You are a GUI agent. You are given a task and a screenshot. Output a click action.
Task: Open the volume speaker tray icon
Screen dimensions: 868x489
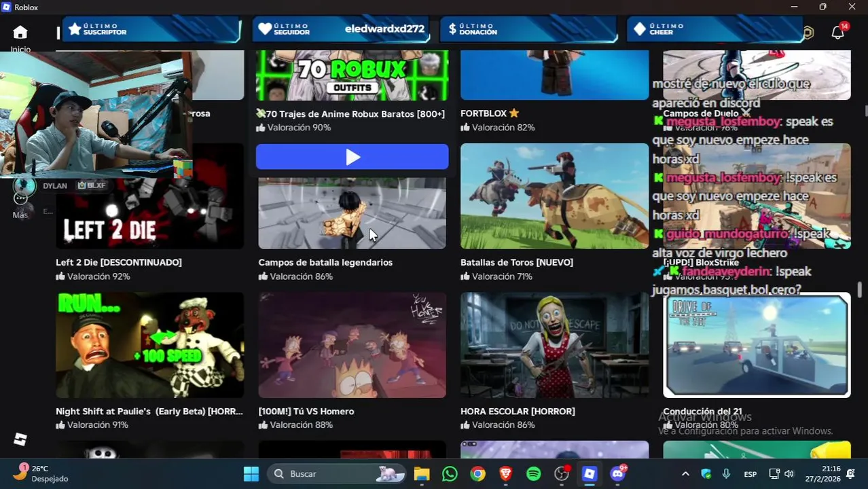point(789,474)
